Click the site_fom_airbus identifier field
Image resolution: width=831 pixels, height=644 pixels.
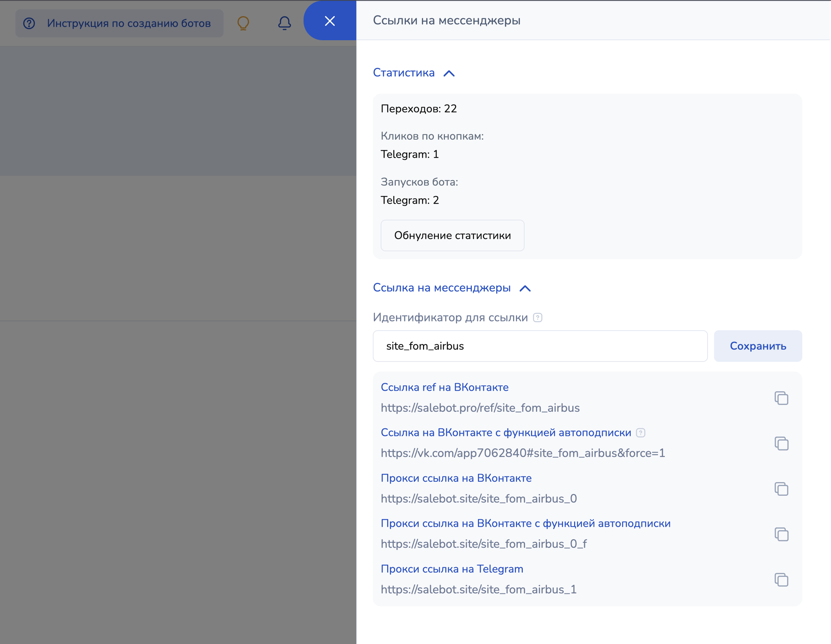540,346
